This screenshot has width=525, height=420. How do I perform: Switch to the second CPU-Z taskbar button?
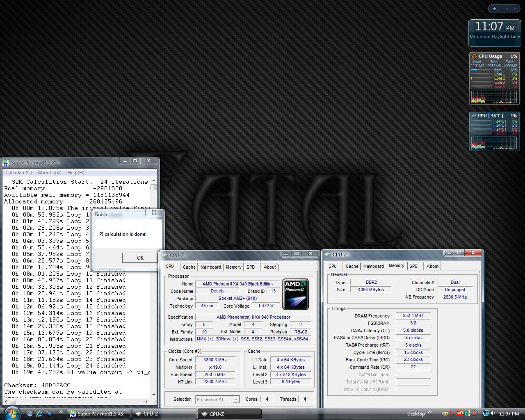pyautogui.click(x=229, y=414)
